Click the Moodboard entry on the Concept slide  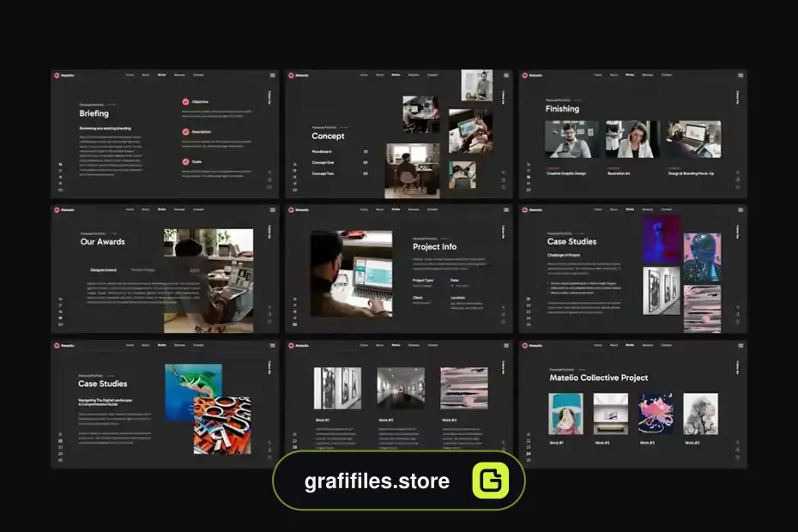(x=322, y=152)
